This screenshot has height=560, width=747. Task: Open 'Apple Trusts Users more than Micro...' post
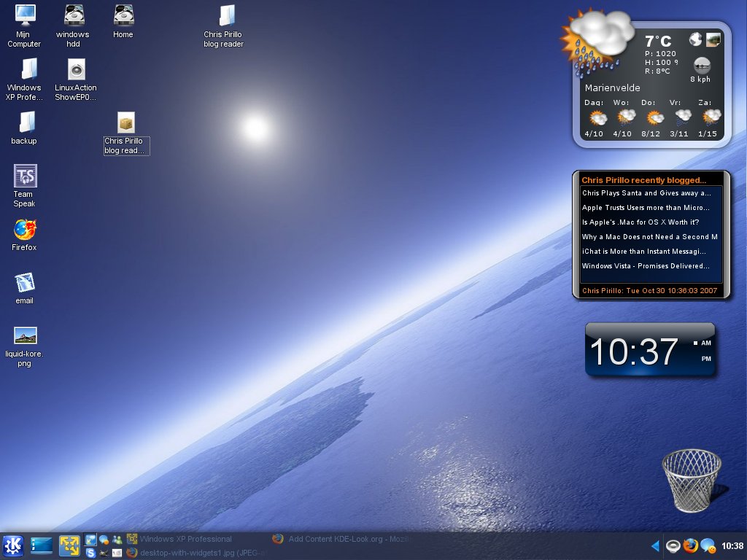[646, 208]
